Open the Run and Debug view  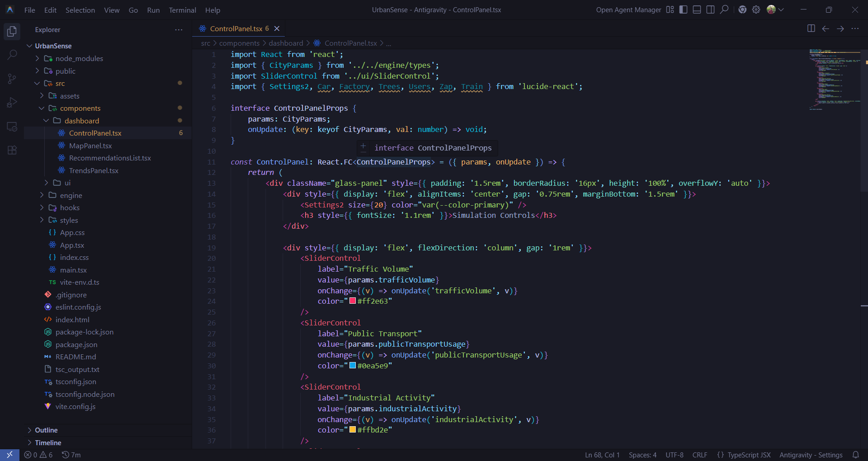click(12, 103)
